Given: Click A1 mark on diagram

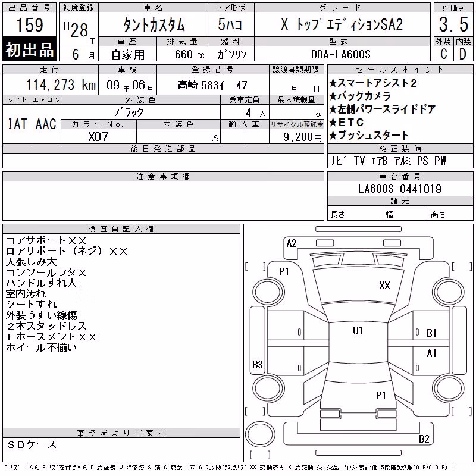Looking at the screenshot, I should [x=431, y=353].
